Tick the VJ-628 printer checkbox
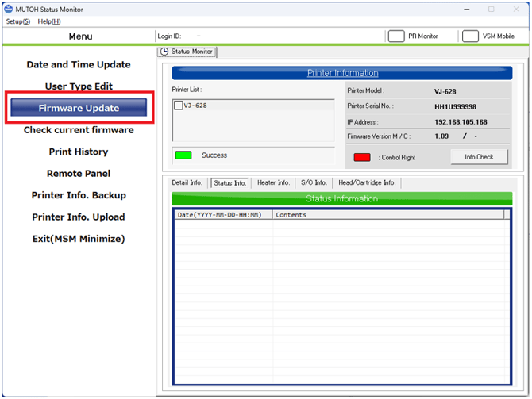 178,106
